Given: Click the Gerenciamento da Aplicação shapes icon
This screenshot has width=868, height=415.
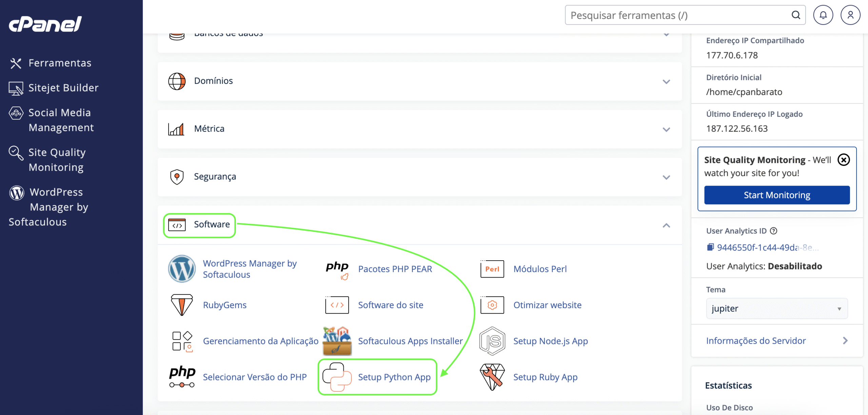Looking at the screenshot, I should tap(182, 341).
